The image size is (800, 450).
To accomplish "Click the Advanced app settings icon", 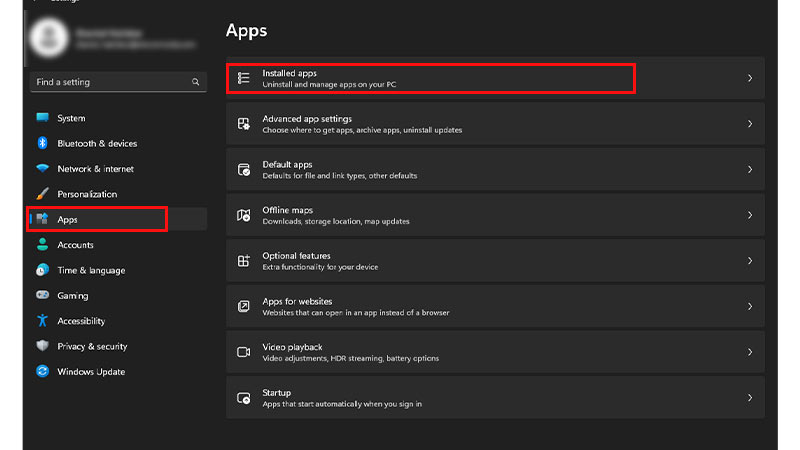I will click(243, 124).
